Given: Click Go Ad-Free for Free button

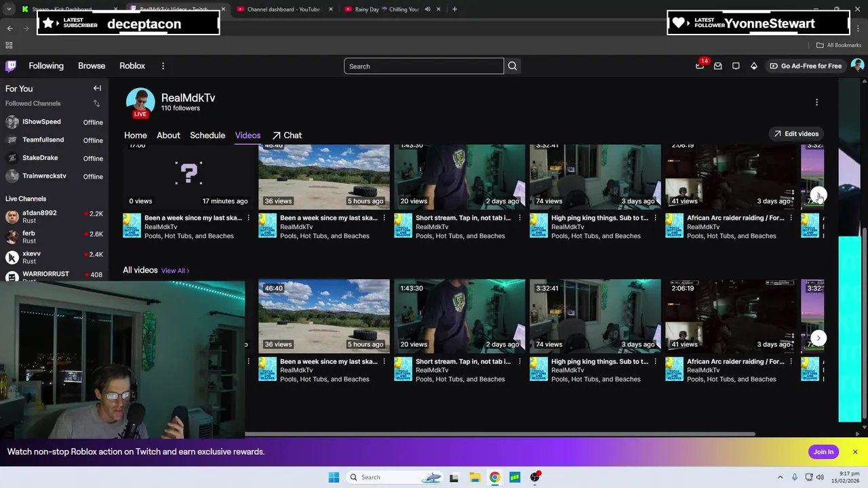Looking at the screenshot, I should click(806, 66).
